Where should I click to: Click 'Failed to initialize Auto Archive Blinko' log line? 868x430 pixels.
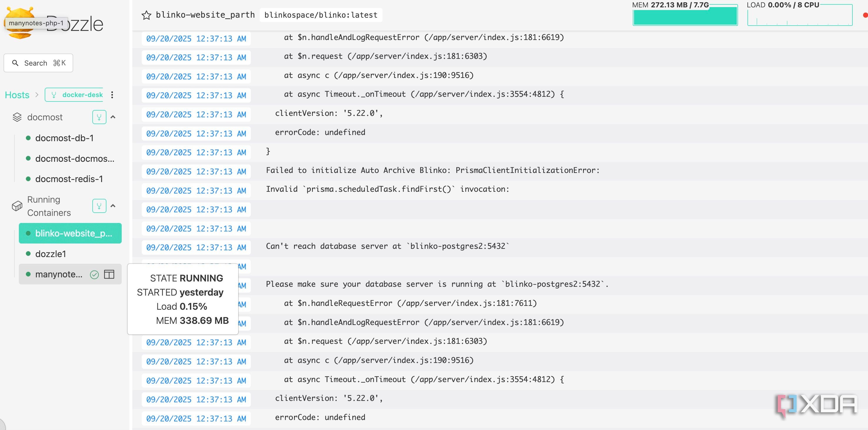(433, 171)
